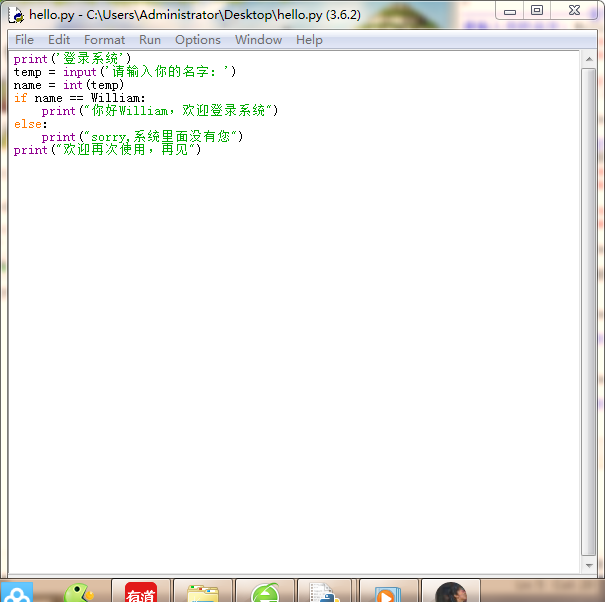Maximize the hello.py window

pyautogui.click(x=537, y=10)
